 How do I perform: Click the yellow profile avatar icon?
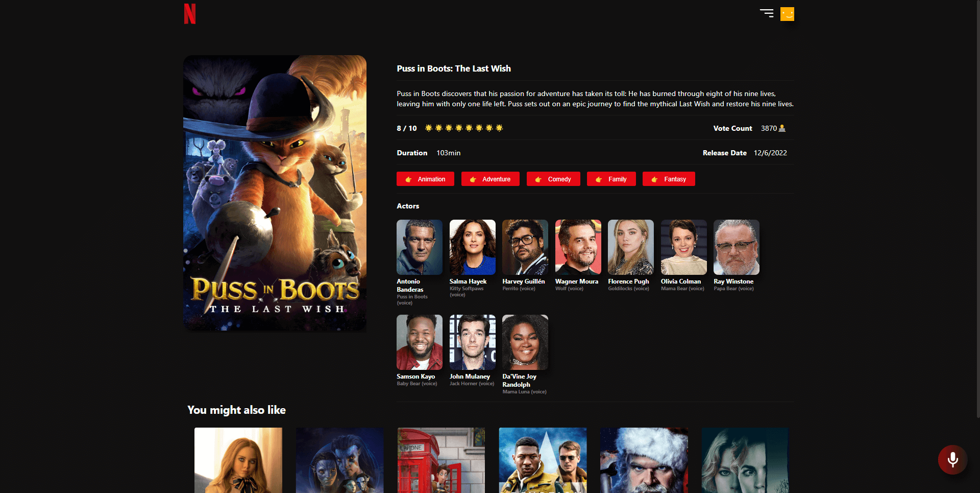pyautogui.click(x=787, y=14)
